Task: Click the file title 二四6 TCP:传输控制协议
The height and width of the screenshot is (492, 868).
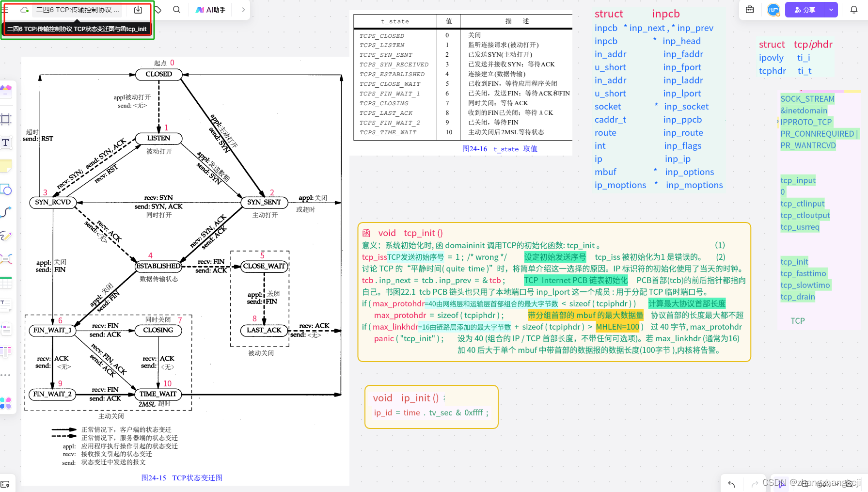Action: click(x=78, y=10)
